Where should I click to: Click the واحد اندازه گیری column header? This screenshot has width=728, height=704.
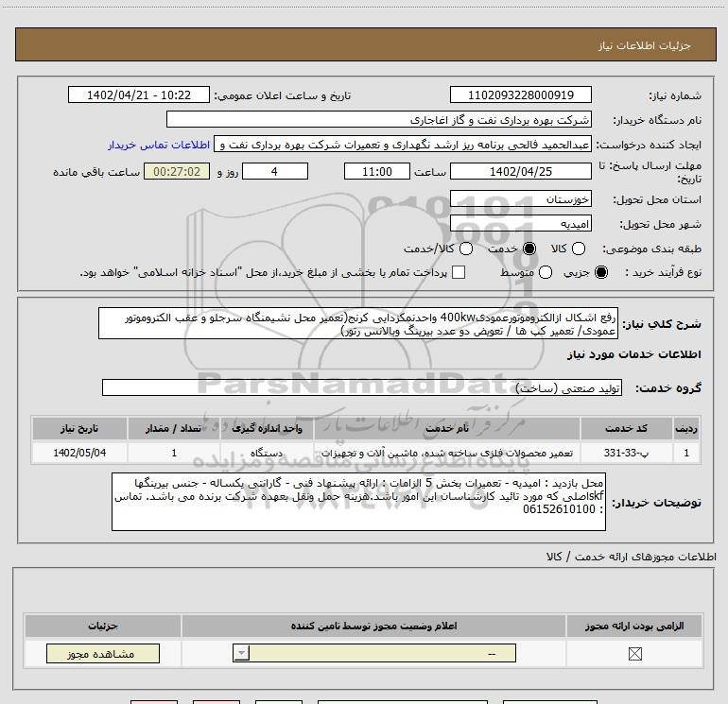click(267, 428)
